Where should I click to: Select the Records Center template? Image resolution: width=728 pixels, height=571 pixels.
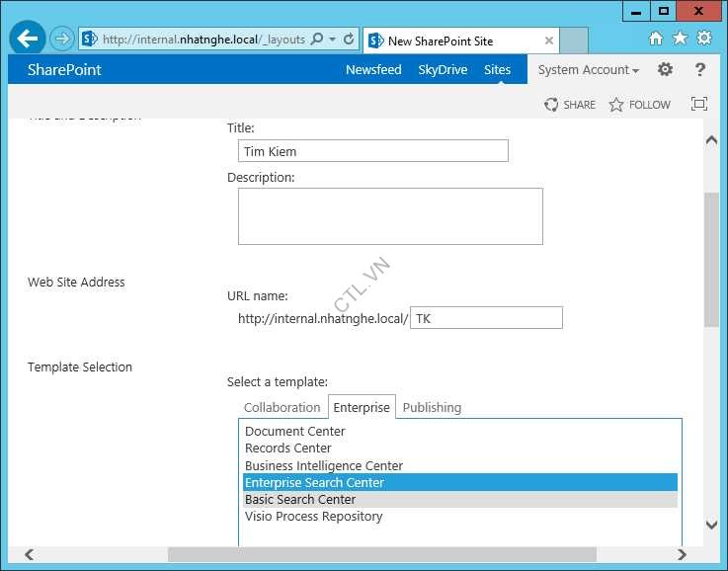pyautogui.click(x=460, y=448)
